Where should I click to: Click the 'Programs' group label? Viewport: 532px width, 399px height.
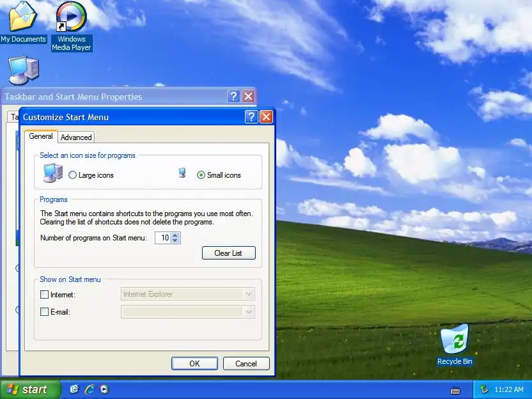click(x=54, y=199)
